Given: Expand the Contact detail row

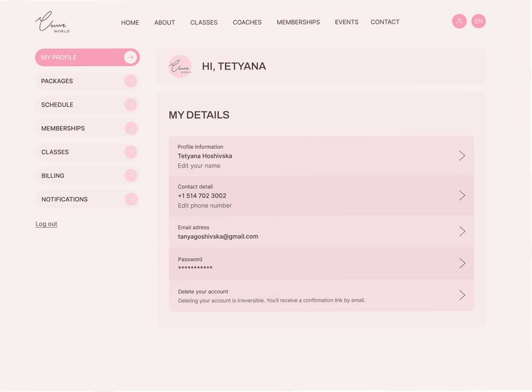Looking at the screenshot, I should 462,195.
